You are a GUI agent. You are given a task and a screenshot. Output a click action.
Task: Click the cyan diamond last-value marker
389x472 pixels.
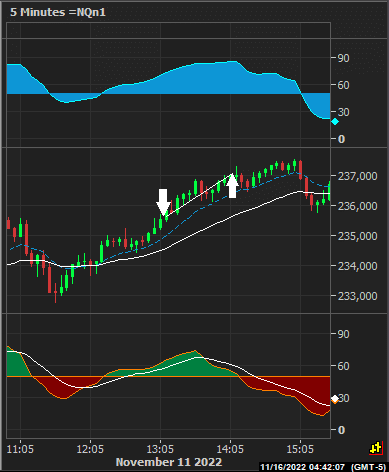[335, 122]
